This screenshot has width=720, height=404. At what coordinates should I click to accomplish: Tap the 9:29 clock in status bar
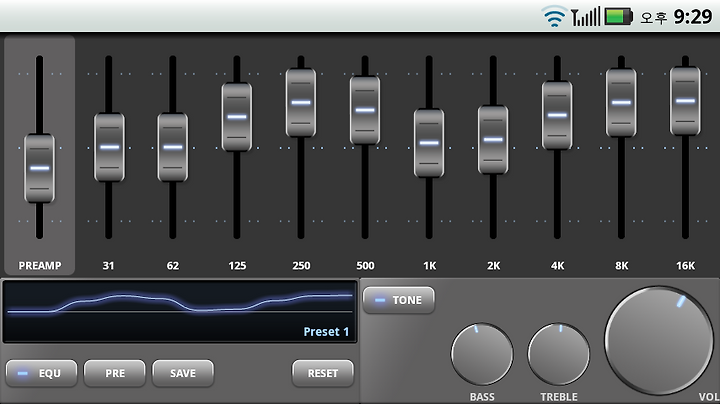[692, 17]
